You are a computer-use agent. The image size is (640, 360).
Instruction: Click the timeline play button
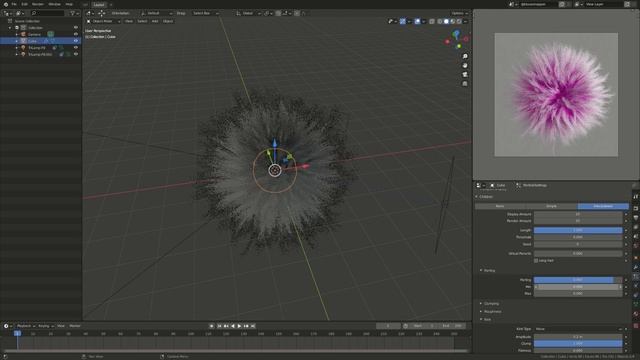[x=239, y=326]
